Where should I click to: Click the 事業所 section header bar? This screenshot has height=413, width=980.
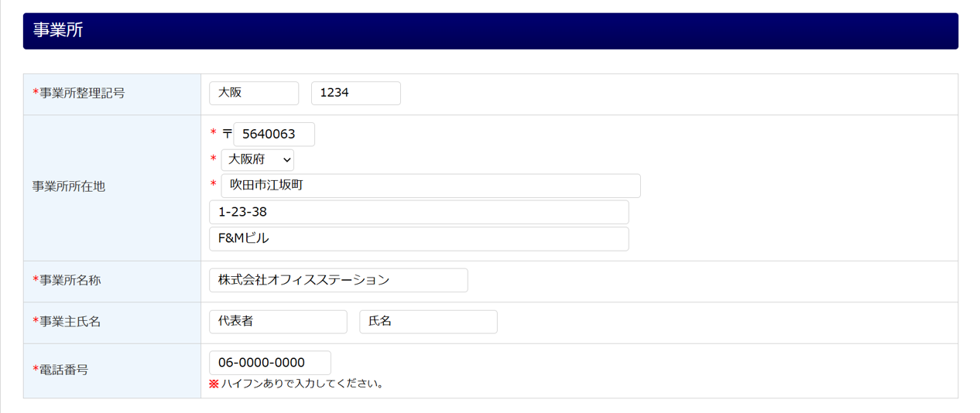(490, 31)
